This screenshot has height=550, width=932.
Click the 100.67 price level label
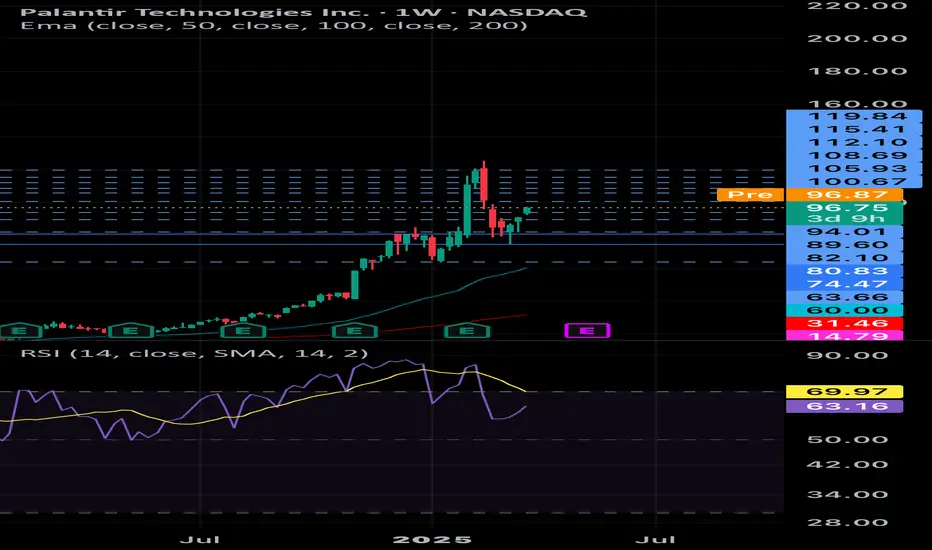click(854, 182)
